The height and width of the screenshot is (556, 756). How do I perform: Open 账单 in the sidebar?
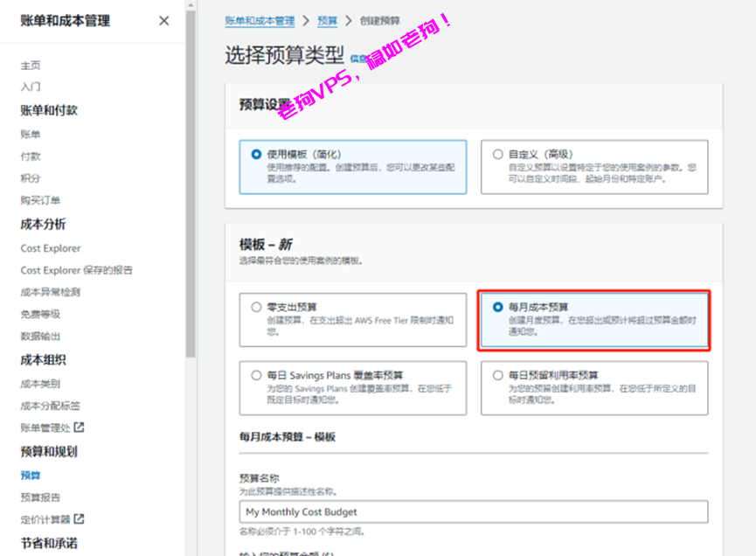pyautogui.click(x=31, y=135)
